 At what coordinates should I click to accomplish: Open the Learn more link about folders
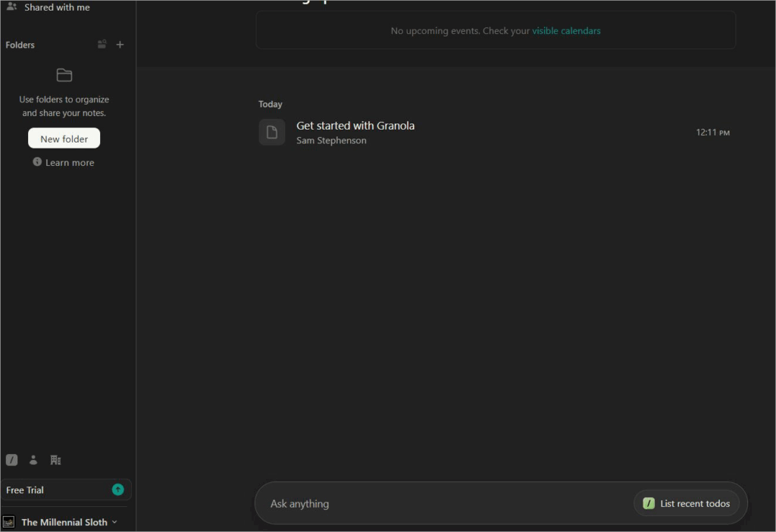70,163
